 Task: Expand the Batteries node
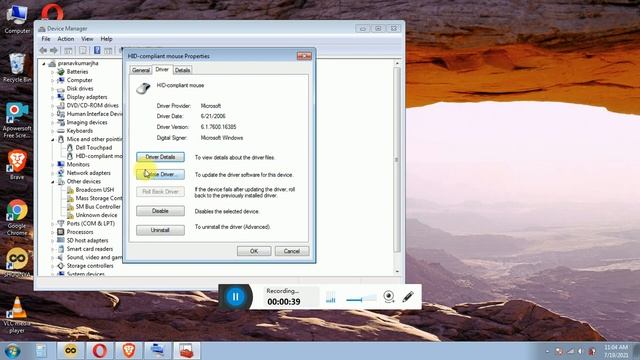53,72
